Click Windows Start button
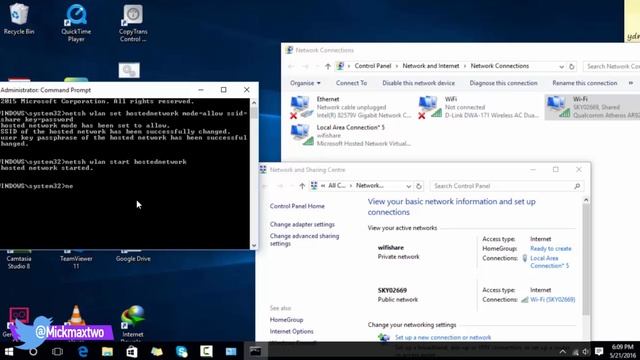 click(9, 351)
